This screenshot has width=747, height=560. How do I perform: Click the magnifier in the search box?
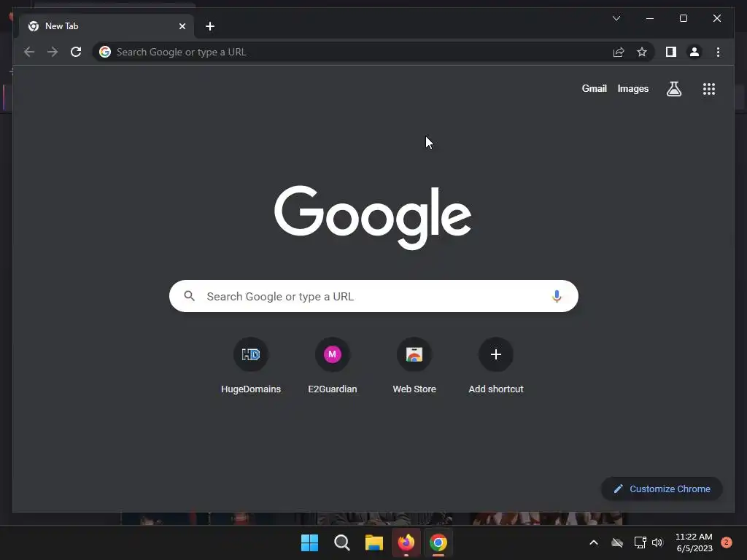pyautogui.click(x=189, y=296)
